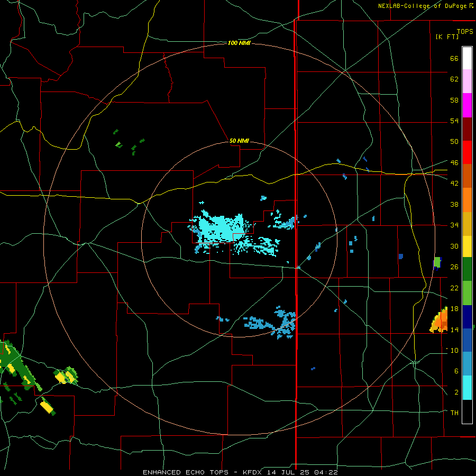Click the "42" legend value
Screen dimensions: 476x476
[454, 184]
